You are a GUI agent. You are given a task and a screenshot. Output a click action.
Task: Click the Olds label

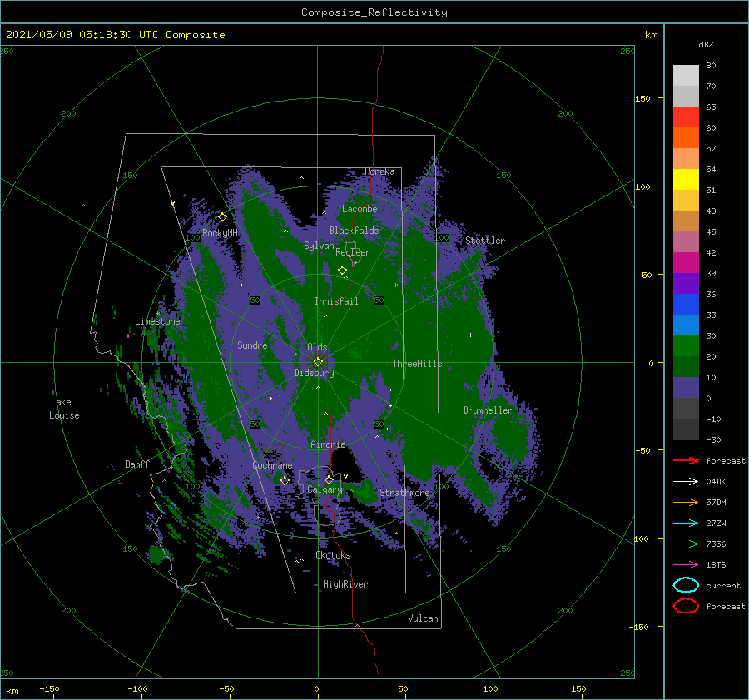click(x=317, y=347)
